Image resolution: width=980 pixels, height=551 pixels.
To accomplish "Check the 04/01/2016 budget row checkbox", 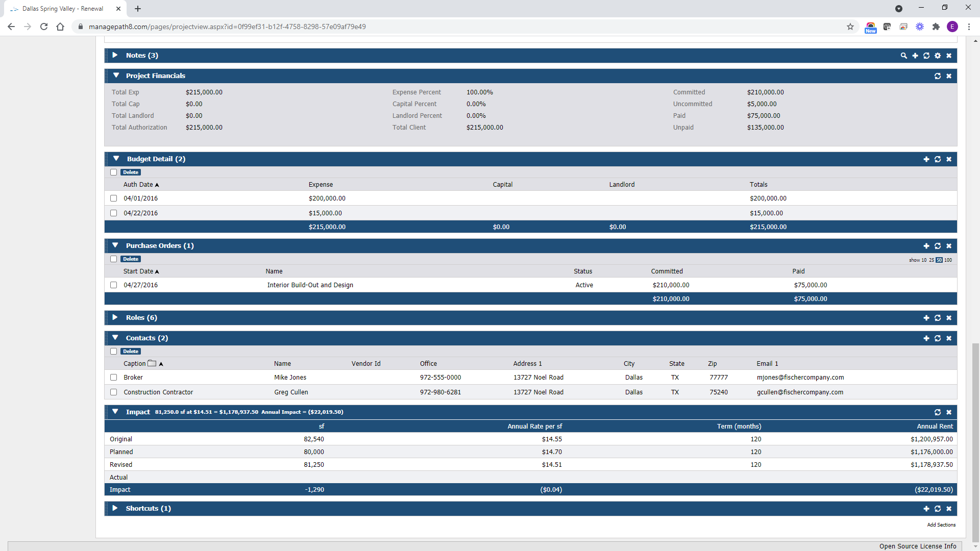I will [113, 198].
